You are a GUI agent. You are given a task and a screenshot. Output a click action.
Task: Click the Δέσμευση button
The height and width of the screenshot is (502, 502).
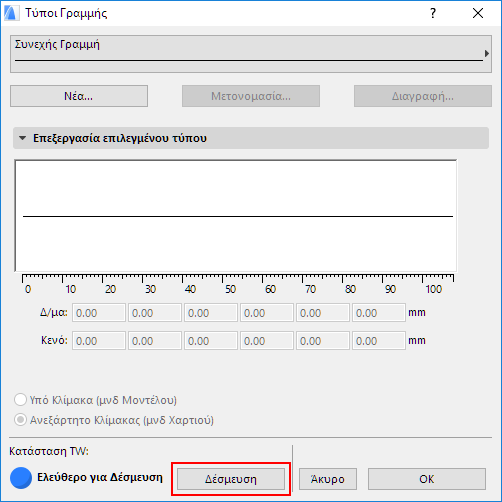pos(231,479)
